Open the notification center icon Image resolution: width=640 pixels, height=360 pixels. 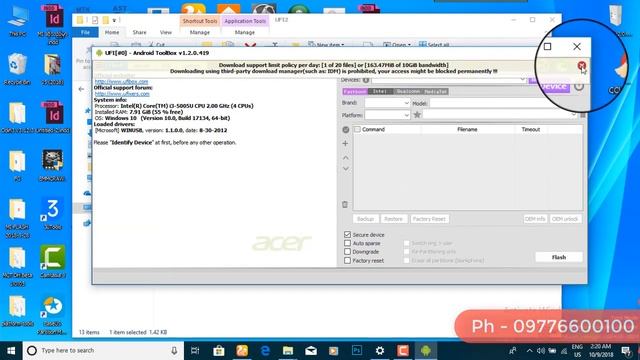627,351
